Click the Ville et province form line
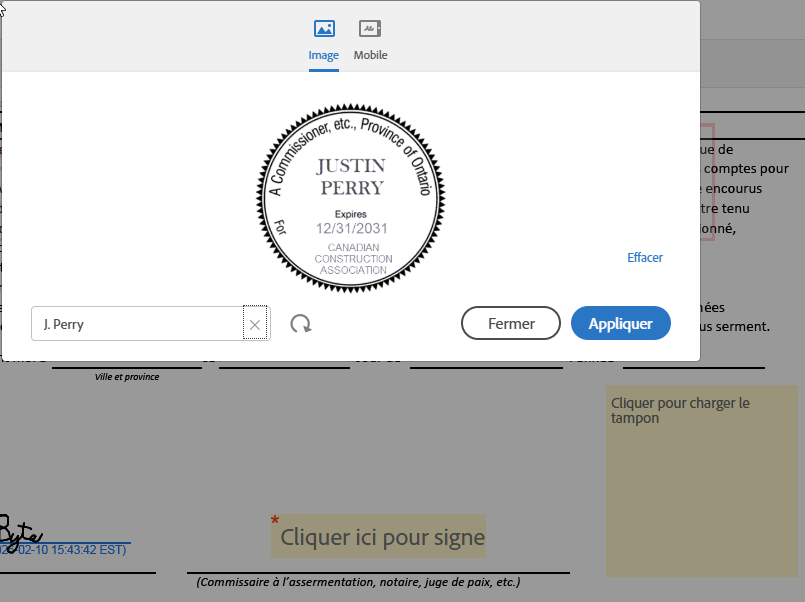Image resolution: width=805 pixels, height=602 pixels. tap(125, 377)
